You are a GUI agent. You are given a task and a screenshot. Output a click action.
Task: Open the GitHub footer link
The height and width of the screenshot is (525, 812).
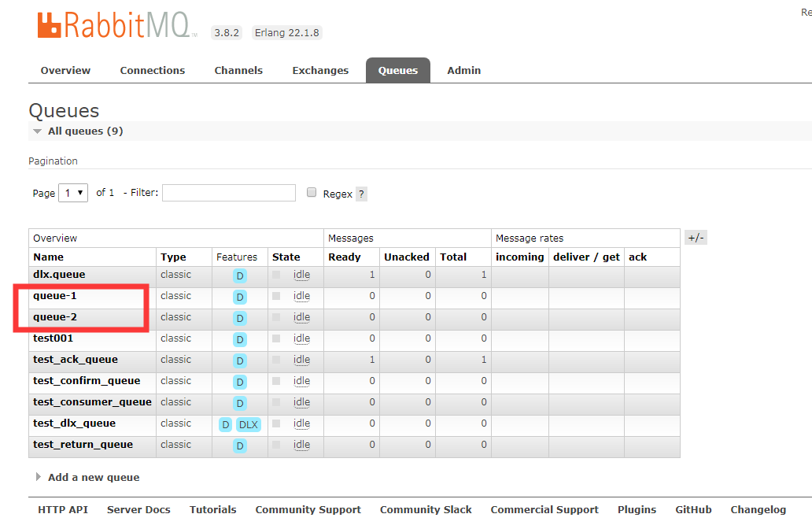coord(693,510)
